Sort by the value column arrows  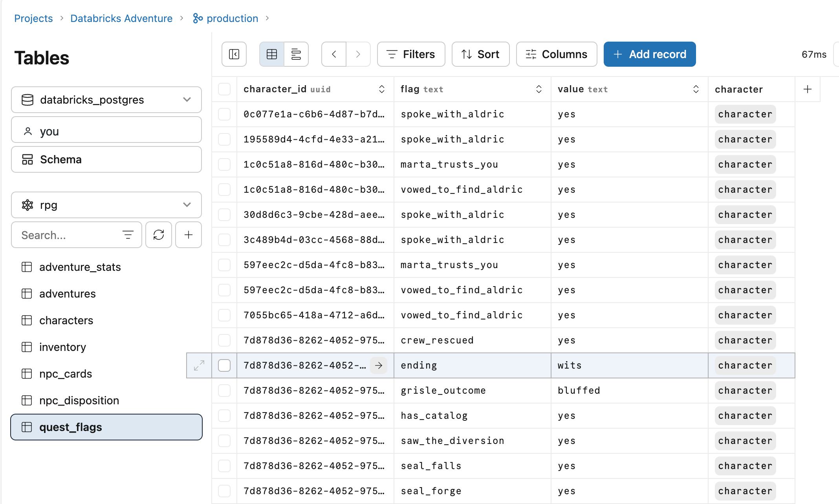[696, 89]
